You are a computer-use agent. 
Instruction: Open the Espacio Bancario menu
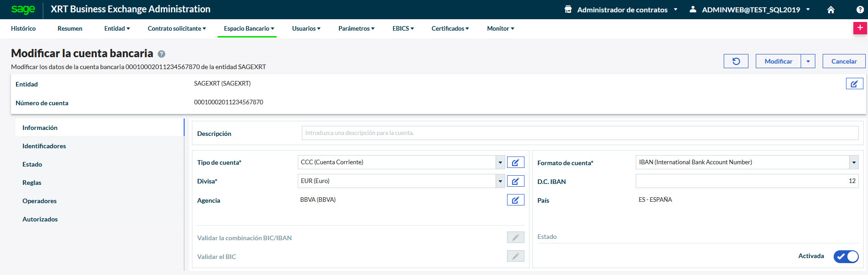(x=249, y=28)
